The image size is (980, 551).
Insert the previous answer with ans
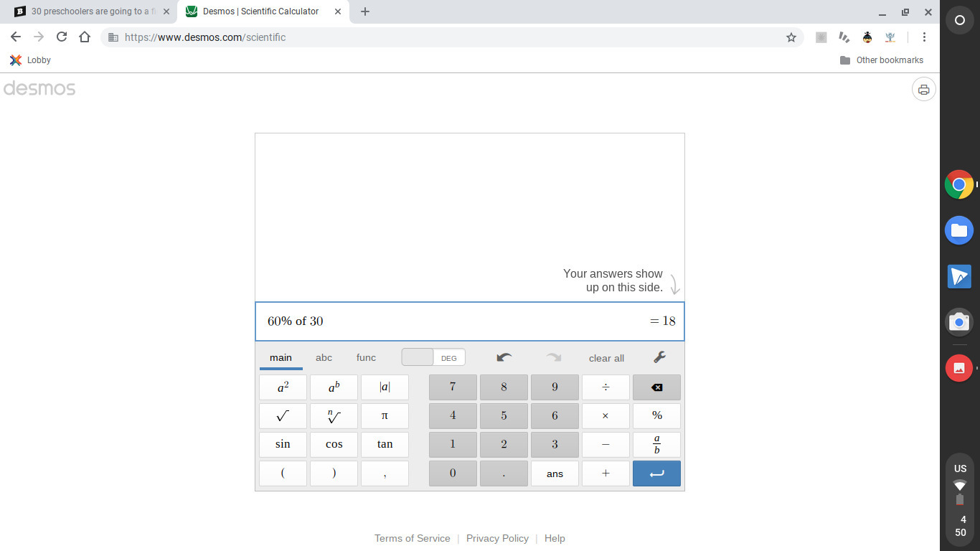pyautogui.click(x=555, y=474)
